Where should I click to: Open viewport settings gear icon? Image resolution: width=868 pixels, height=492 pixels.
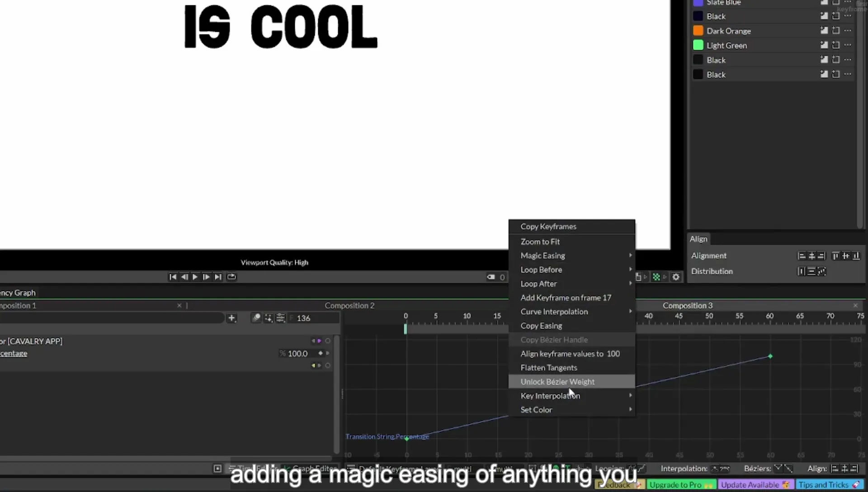(x=676, y=277)
